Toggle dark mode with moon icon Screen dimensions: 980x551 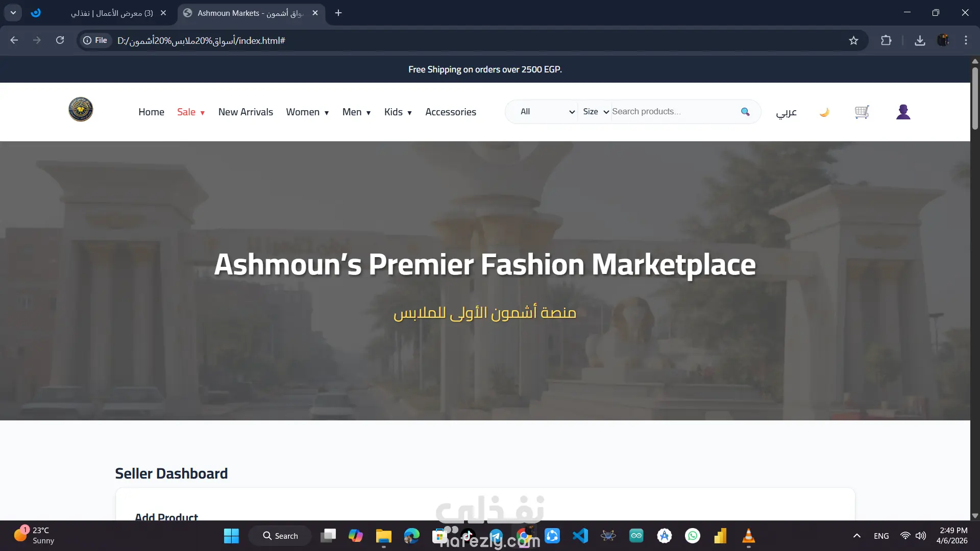pos(824,112)
